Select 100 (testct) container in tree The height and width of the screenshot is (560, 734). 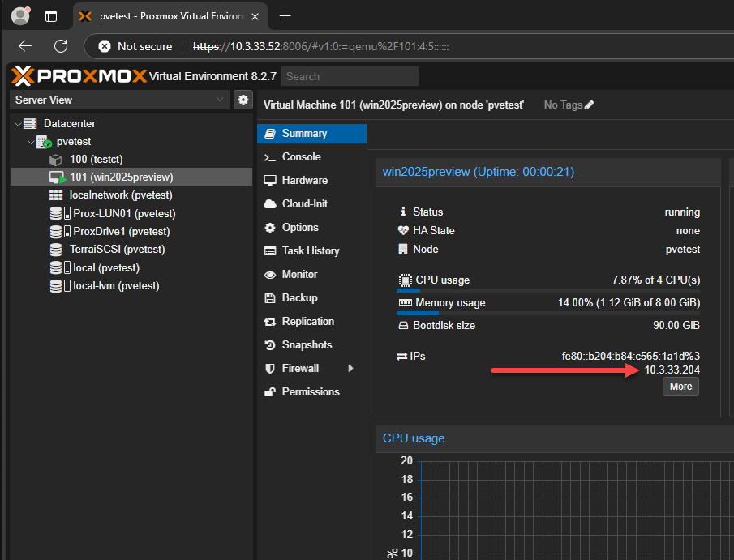(x=96, y=159)
